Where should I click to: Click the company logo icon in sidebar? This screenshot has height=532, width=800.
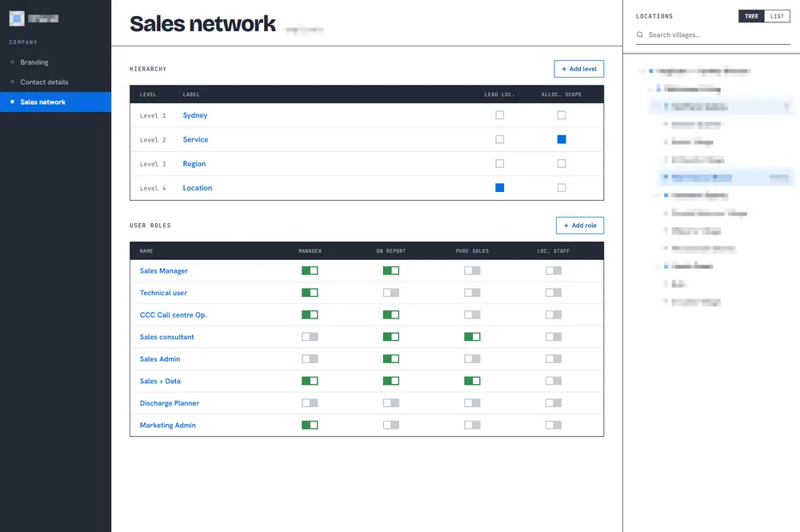tap(17, 19)
